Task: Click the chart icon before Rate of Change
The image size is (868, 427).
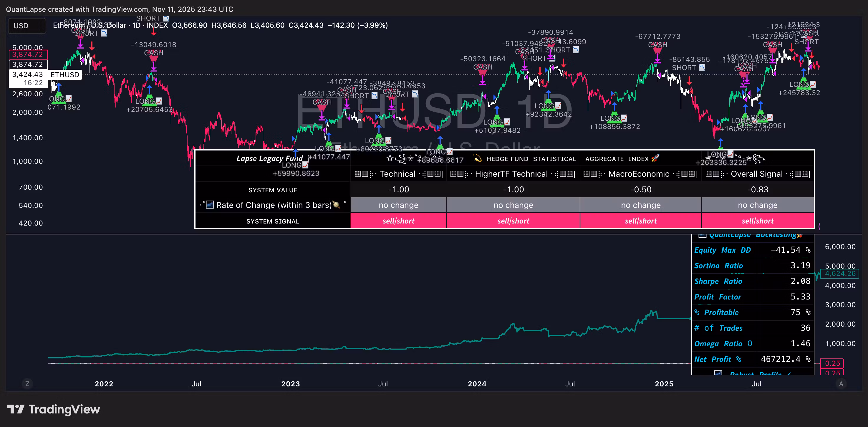Action: click(x=210, y=205)
